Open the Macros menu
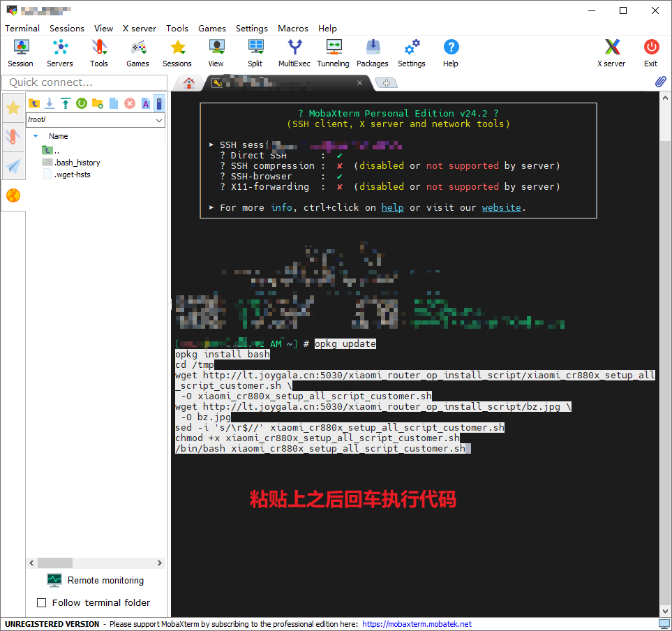 [292, 29]
